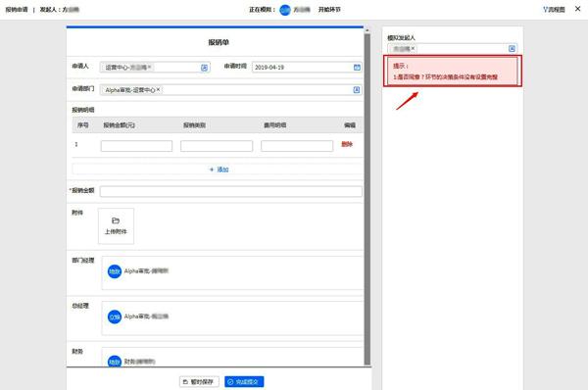Focus the required 报销金额 total field

tap(231, 191)
